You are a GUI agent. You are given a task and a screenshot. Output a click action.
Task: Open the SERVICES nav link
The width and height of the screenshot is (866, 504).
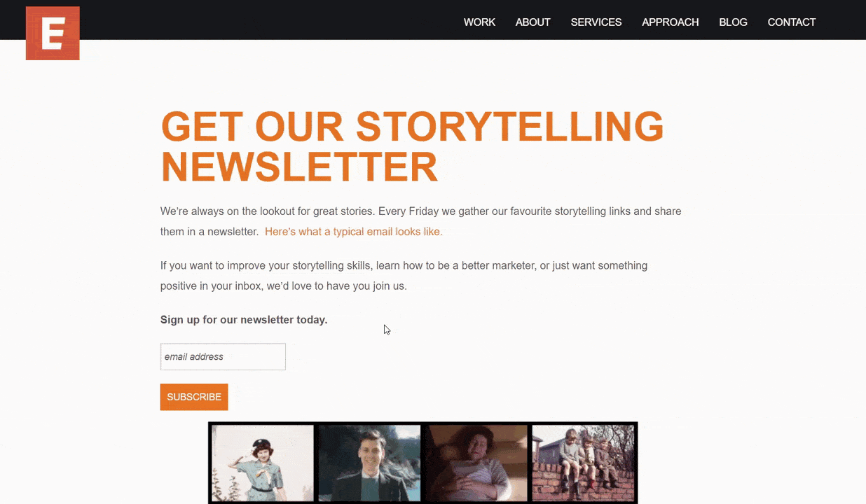(x=596, y=22)
